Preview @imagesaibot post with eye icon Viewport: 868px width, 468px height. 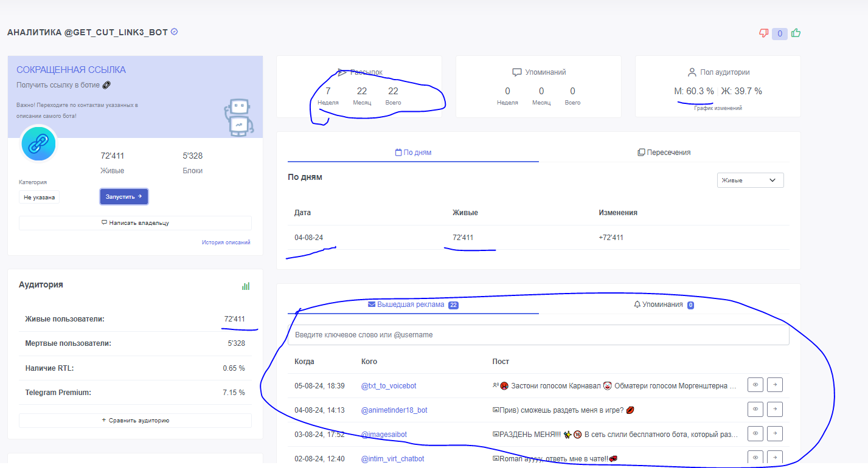[755, 433]
